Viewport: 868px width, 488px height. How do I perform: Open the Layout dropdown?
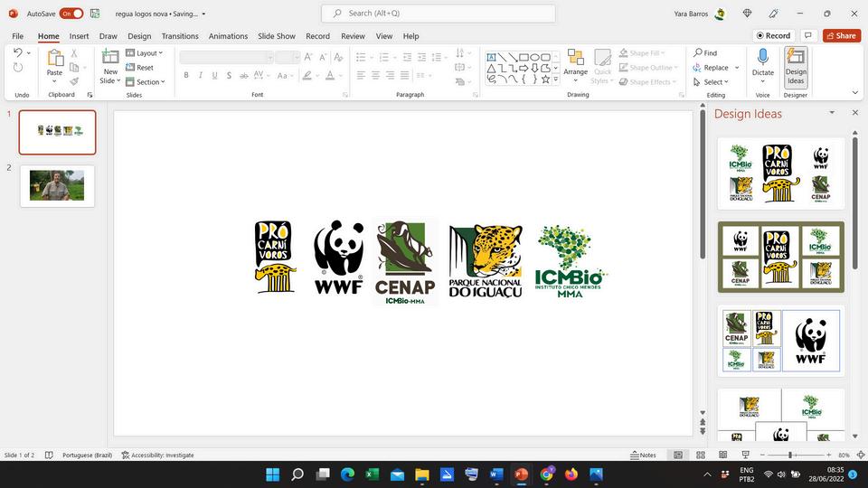click(x=145, y=53)
